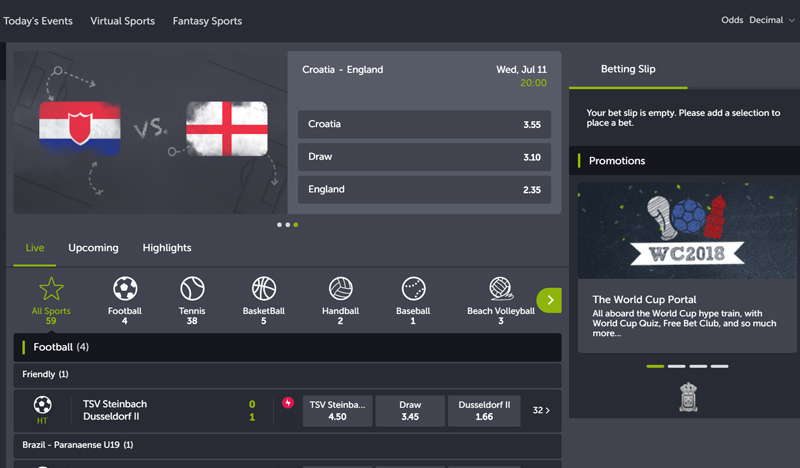Switch to the Upcoming tab
This screenshot has height=468, width=800.
93,248
